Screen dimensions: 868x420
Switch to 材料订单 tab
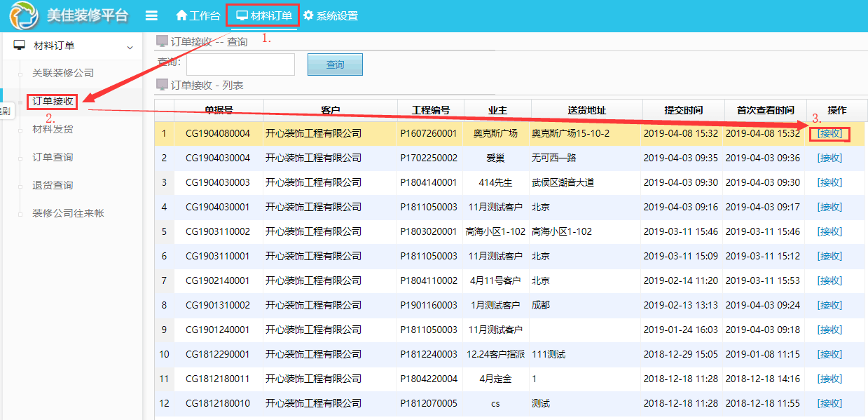pos(263,15)
